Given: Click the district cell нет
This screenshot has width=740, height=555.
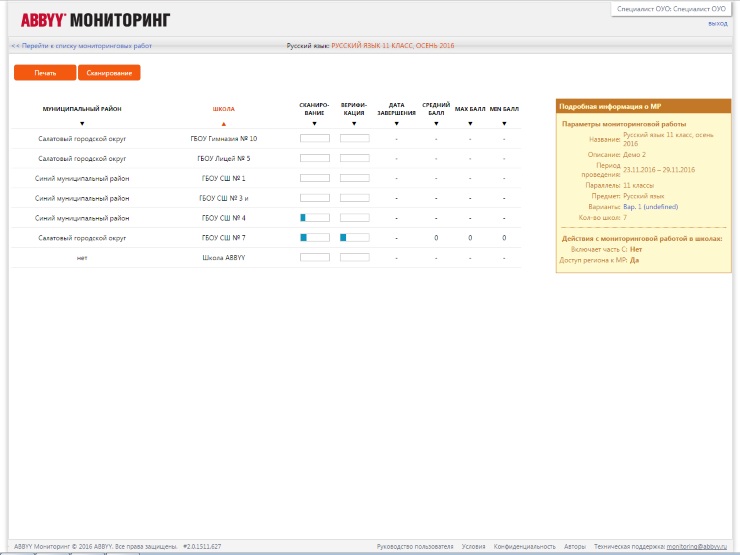Looking at the screenshot, I should pyautogui.click(x=82, y=258).
